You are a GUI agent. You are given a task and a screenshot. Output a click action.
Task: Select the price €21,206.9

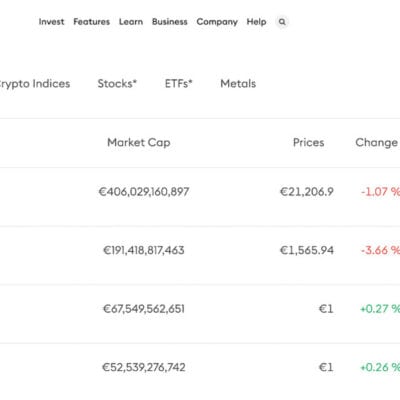coord(306,192)
